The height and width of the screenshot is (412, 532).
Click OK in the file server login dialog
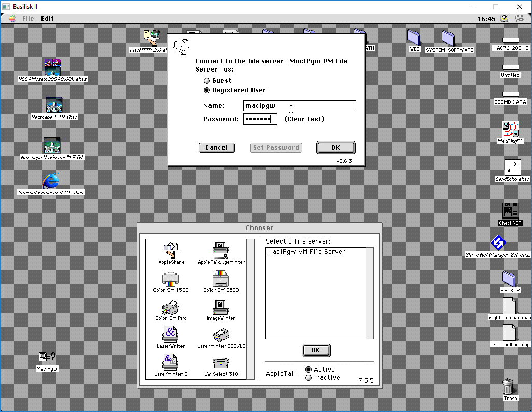[x=335, y=148]
